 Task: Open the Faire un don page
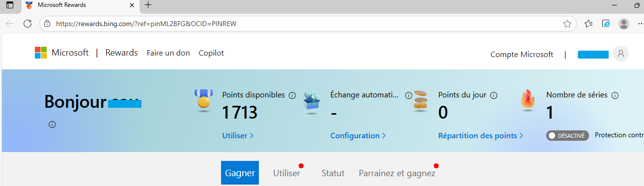click(x=168, y=53)
